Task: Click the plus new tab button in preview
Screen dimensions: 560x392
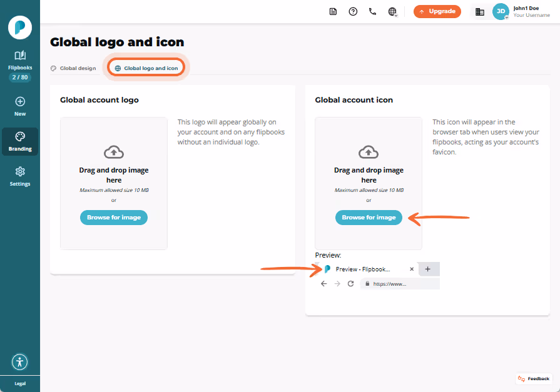Action: [427, 269]
